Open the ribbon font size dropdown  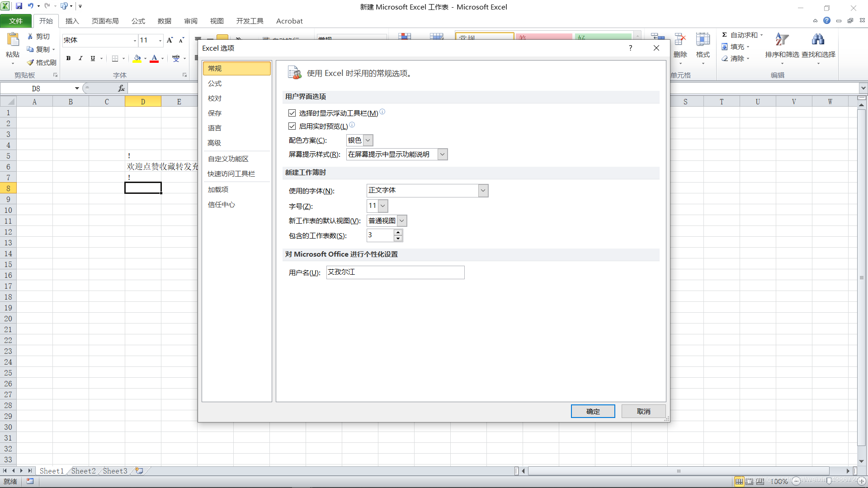[160, 40]
